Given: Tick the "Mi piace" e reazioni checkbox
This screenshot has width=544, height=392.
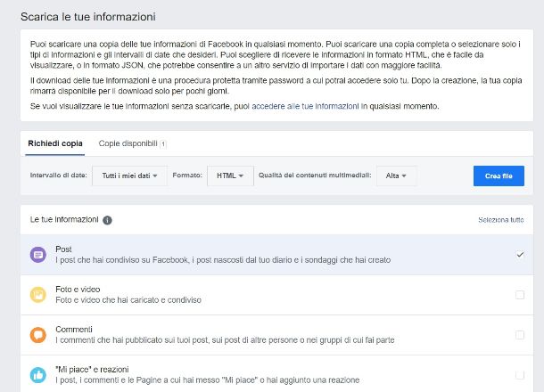Looking at the screenshot, I should (520, 375).
